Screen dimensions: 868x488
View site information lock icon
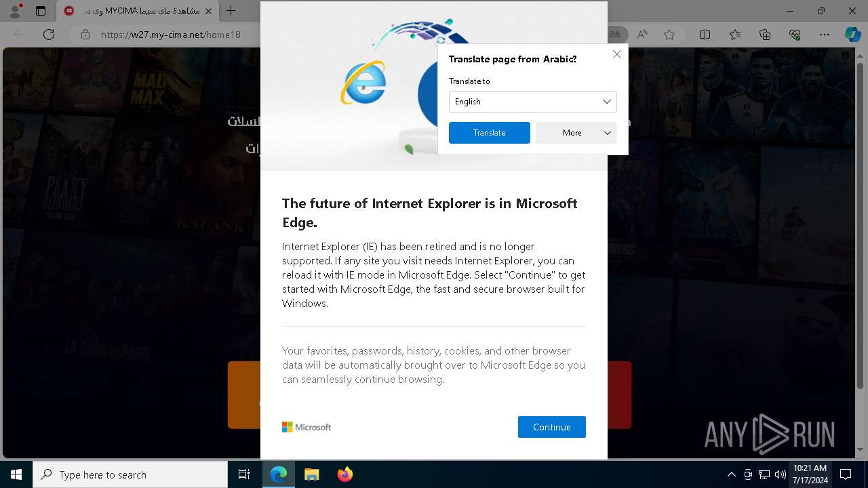coord(85,35)
